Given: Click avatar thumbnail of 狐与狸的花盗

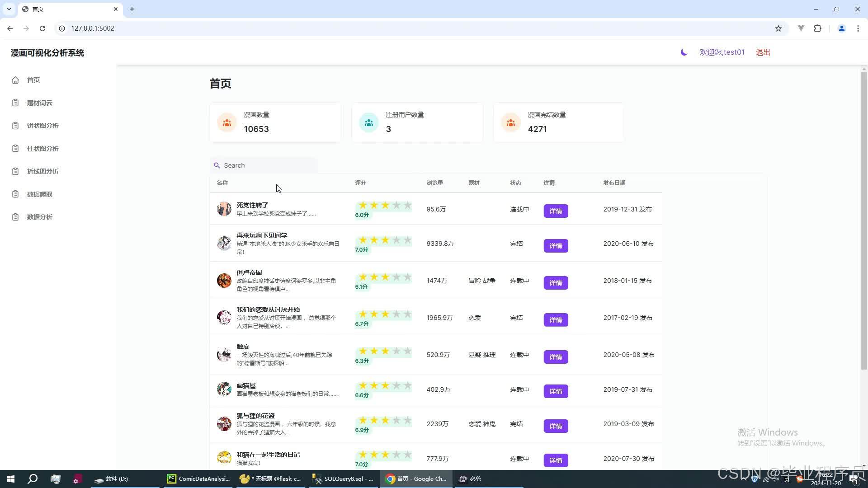Looking at the screenshot, I should tap(224, 424).
